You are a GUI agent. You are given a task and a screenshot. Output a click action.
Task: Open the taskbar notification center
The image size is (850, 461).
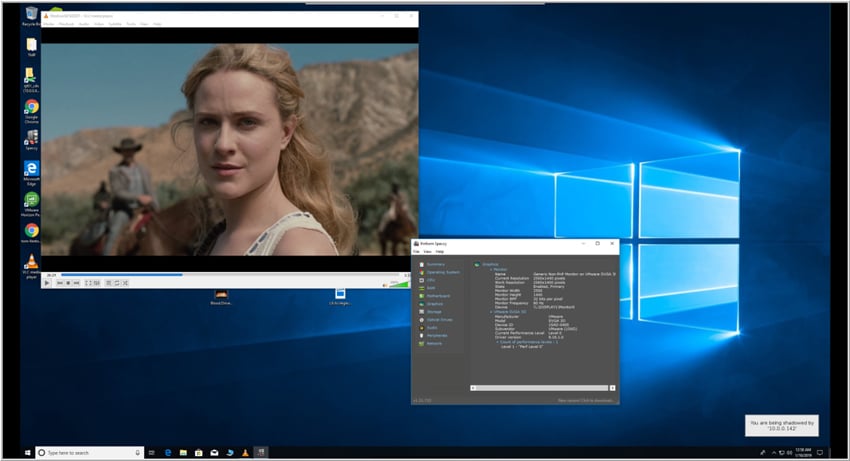pos(820,452)
